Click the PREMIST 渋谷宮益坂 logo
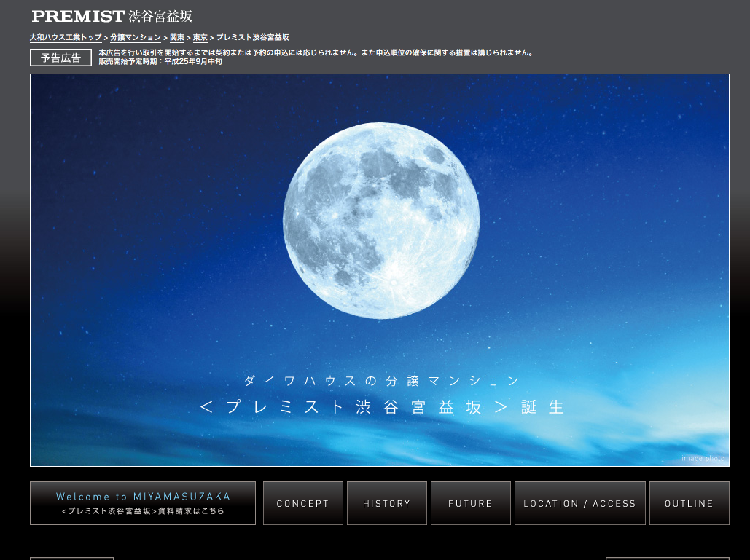This screenshot has width=750, height=560. (x=112, y=16)
